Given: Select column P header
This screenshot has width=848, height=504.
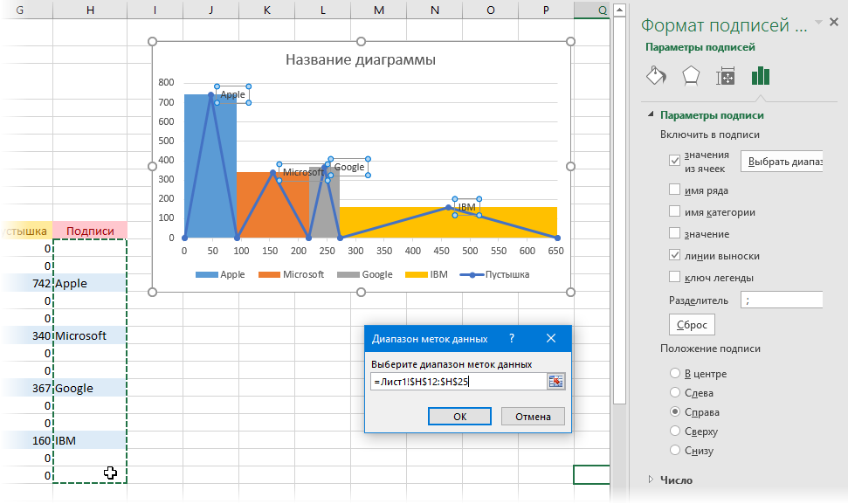Looking at the screenshot, I should coord(546,10).
